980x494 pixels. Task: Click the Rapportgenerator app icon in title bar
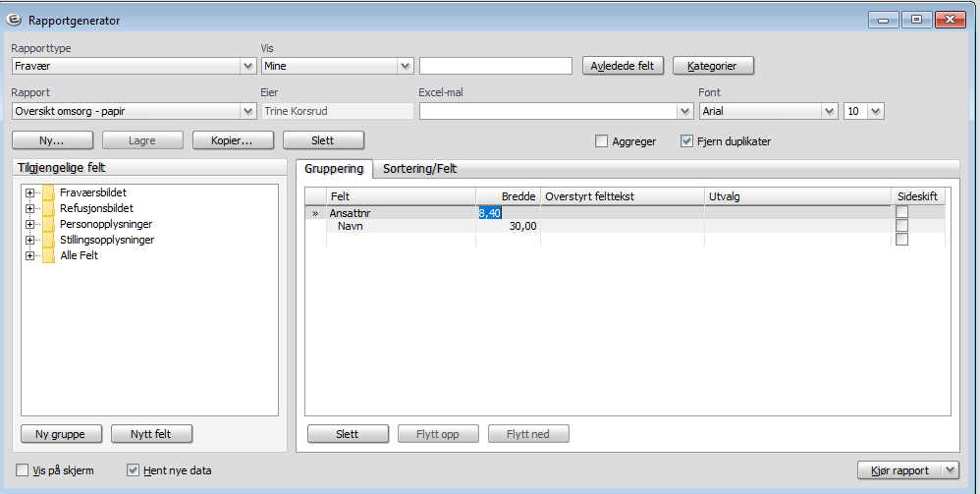[x=13, y=20]
